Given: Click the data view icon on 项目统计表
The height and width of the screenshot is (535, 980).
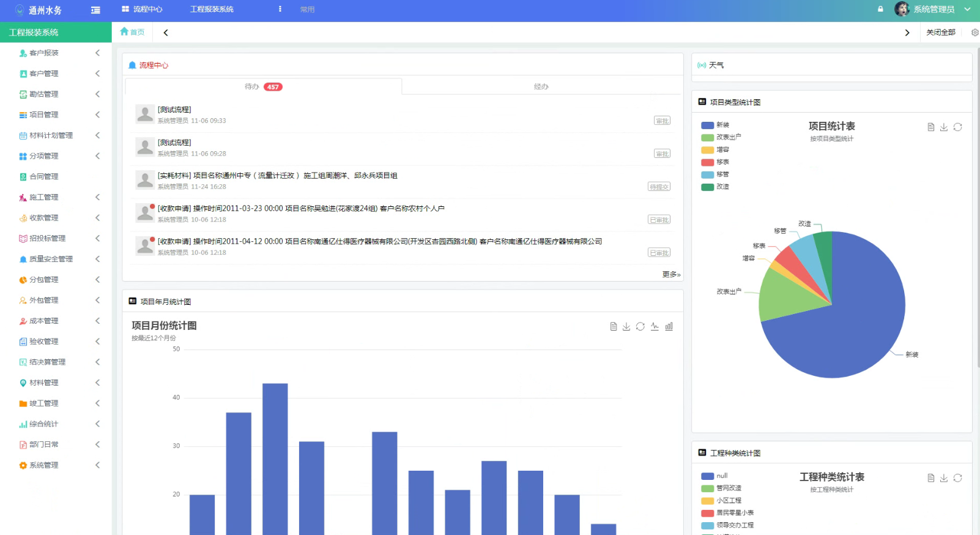Looking at the screenshot, I should tap(930, 127).
